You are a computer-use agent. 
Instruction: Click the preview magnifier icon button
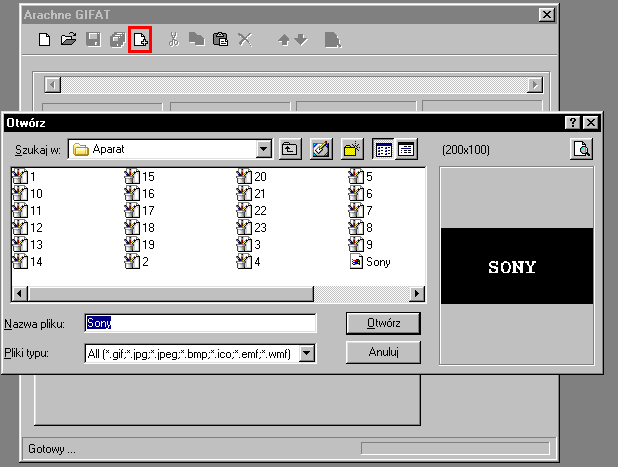(581, 149)
